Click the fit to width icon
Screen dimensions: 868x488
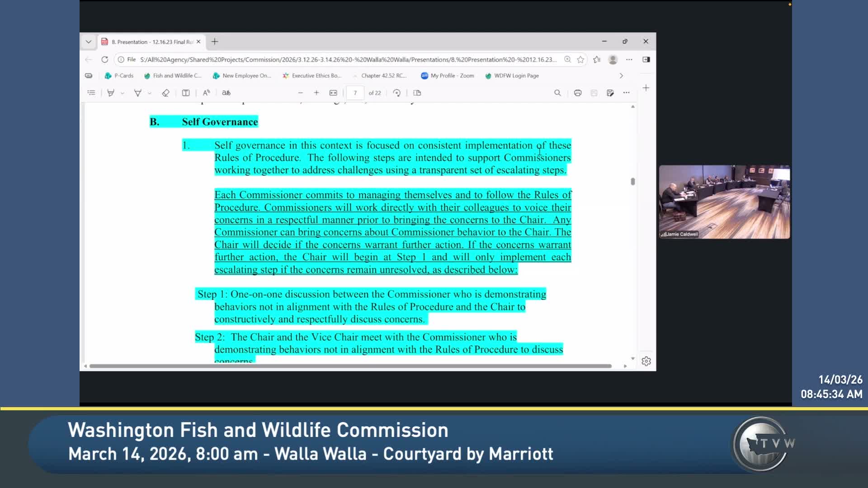click(333, 93)
